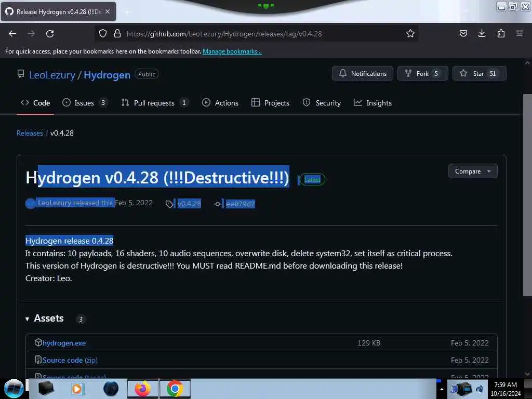View site security via the padlock icon
Viewport: 532px width, 399px height.
pos(117,33)
